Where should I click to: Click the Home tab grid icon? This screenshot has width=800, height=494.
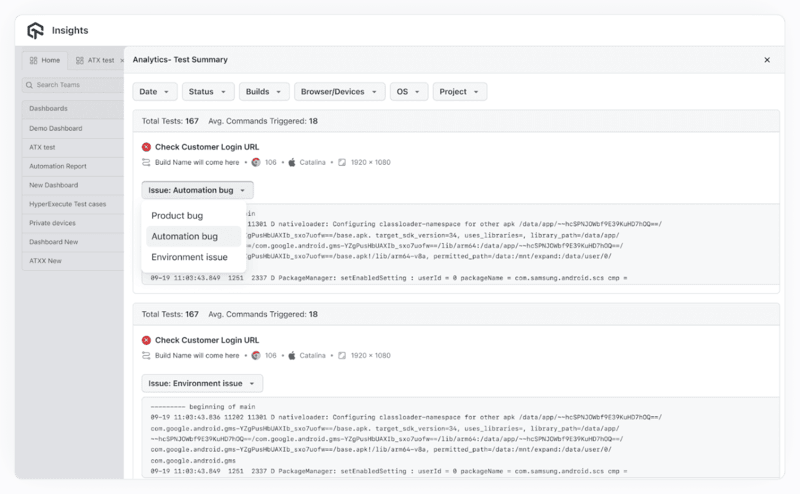click(34, 60)
